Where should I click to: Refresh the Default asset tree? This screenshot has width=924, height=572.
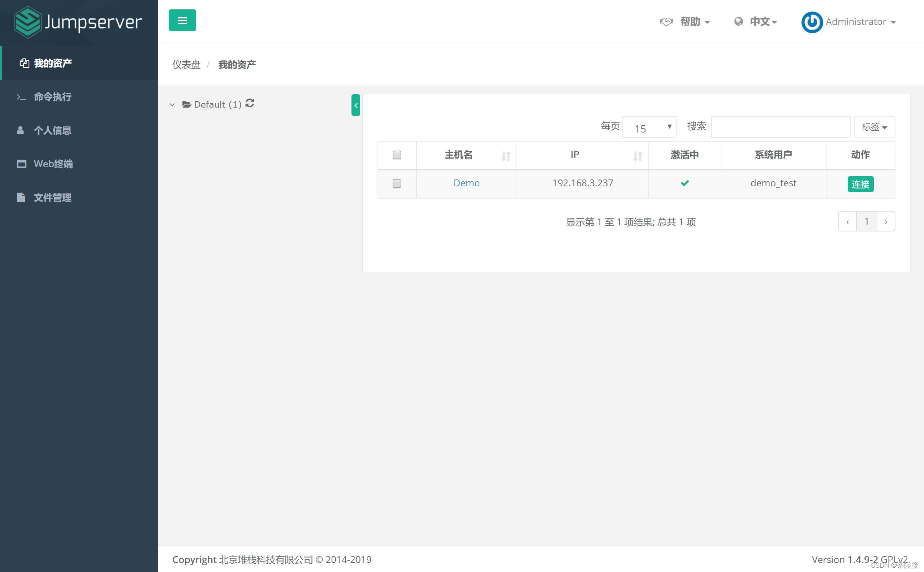250,103
